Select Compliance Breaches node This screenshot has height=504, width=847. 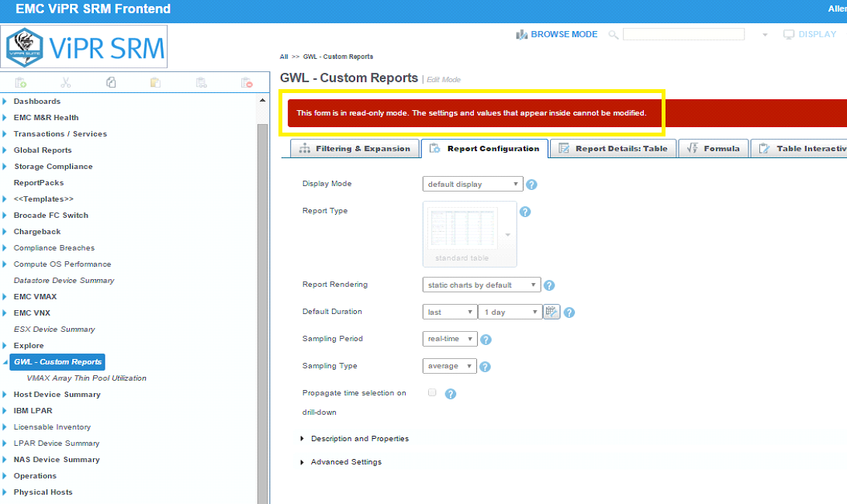coord(54,248)
